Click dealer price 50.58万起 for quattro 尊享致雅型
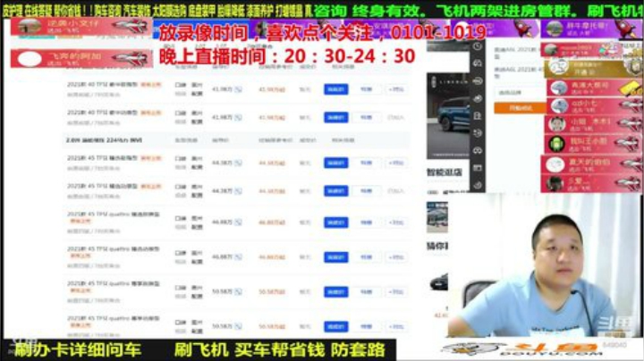 [272, 291]
